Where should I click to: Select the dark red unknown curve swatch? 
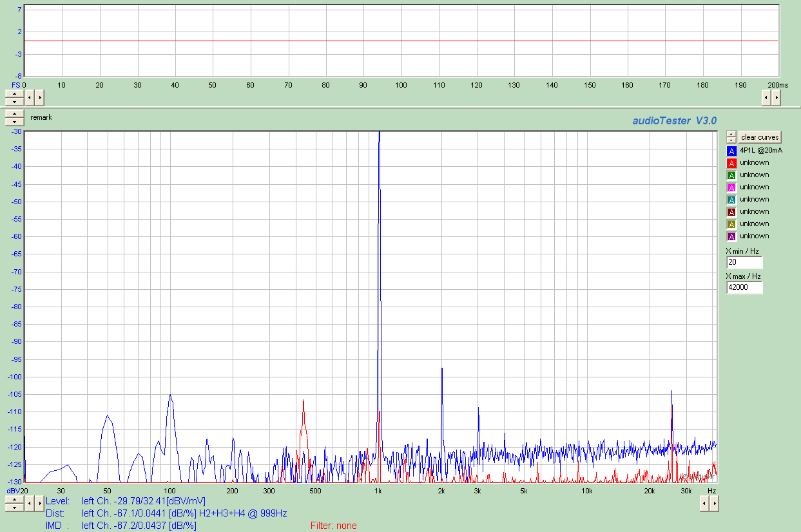[731, 212]
